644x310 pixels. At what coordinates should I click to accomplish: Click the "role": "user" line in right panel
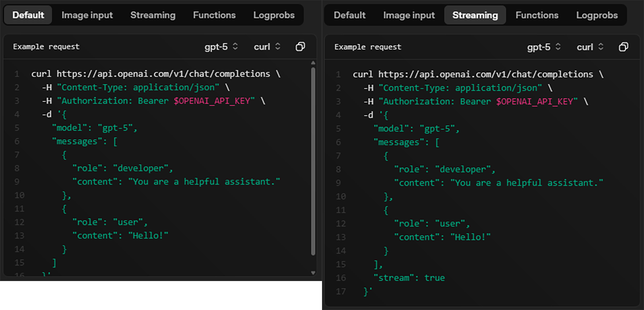click(431, 224)
